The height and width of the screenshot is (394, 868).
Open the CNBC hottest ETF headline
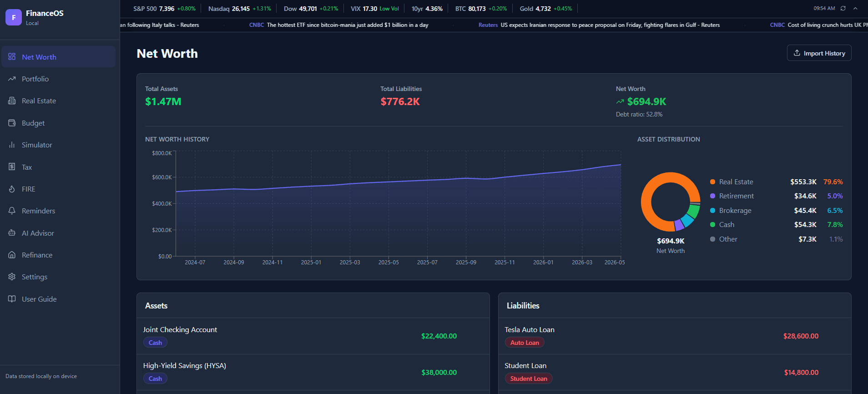pyautogui.click(x=339, y=25)
